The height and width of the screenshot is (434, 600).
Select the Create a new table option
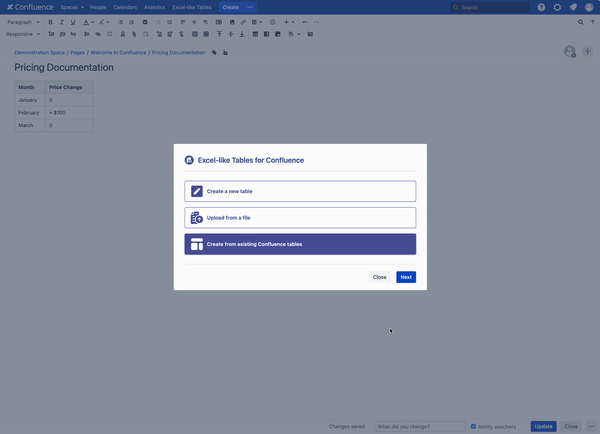300,191
